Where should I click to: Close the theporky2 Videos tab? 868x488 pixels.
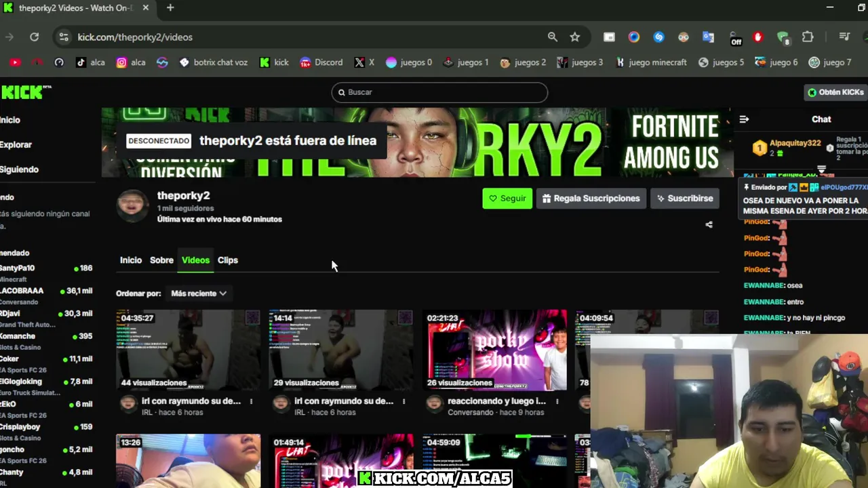(x=145, y=7)
